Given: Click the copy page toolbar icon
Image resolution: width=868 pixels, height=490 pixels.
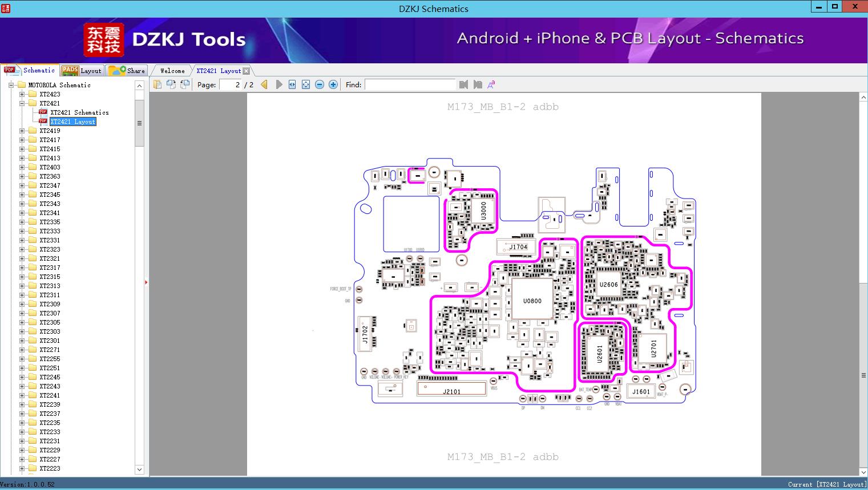Looking at the screenshot, I should point(157,84).
